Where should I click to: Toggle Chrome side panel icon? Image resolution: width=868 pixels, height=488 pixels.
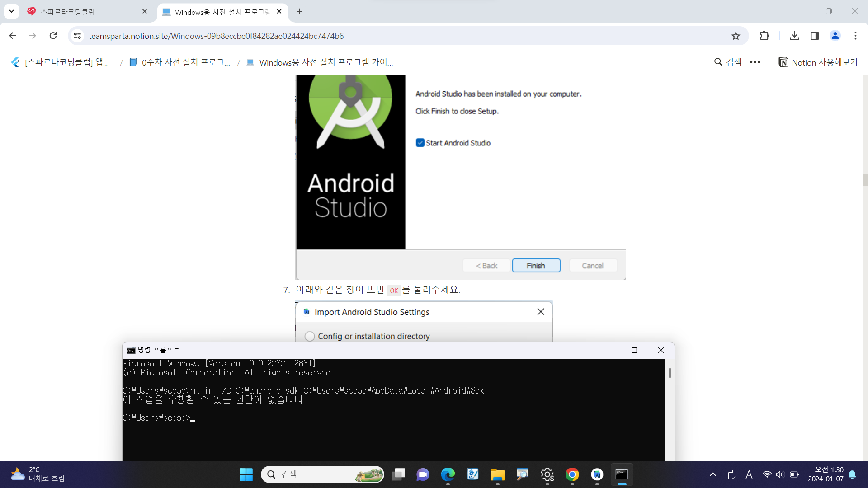click(x=815, y=36)
